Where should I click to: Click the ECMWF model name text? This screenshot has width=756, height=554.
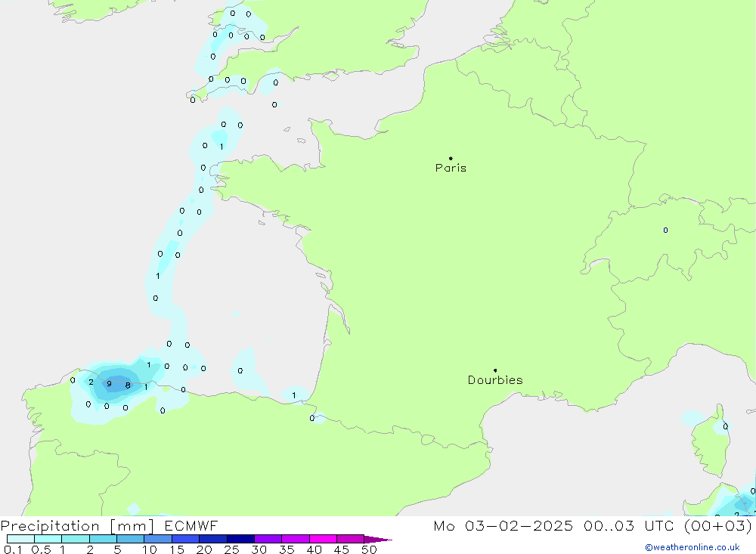click(191, 525)
